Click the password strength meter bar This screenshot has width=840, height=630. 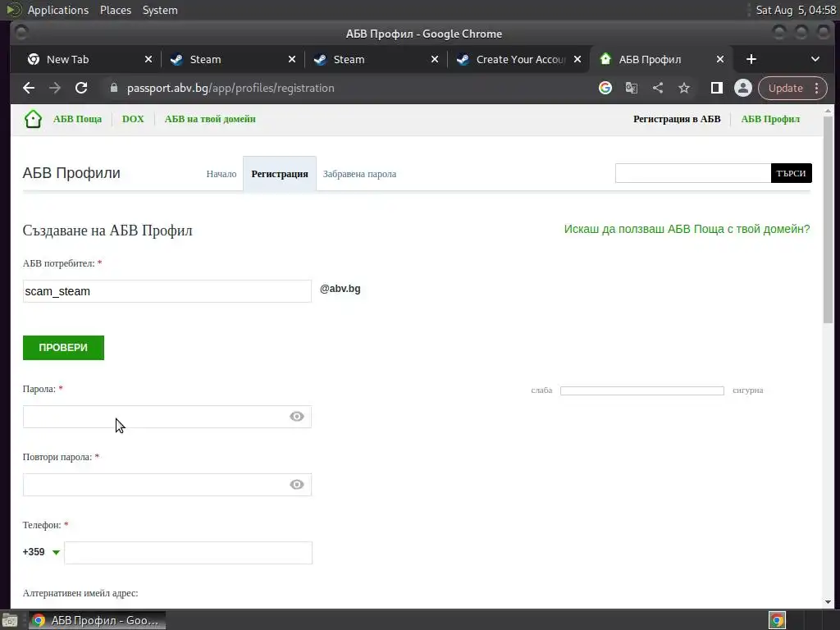click(641, 390)
